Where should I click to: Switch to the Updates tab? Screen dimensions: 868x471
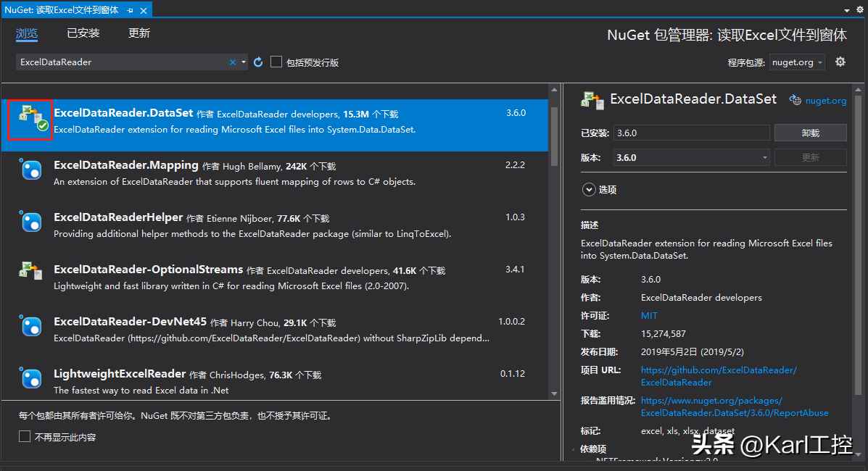coord(139,33)
